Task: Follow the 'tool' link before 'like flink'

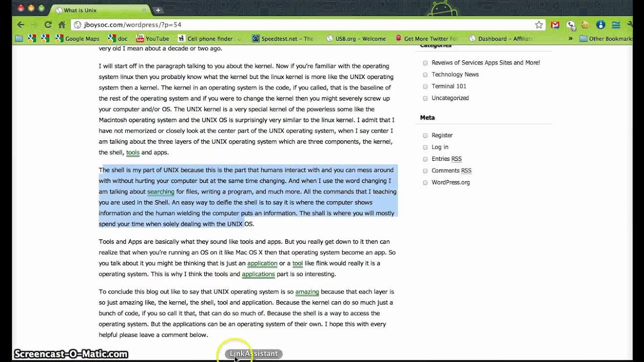Action: [297, 263]
